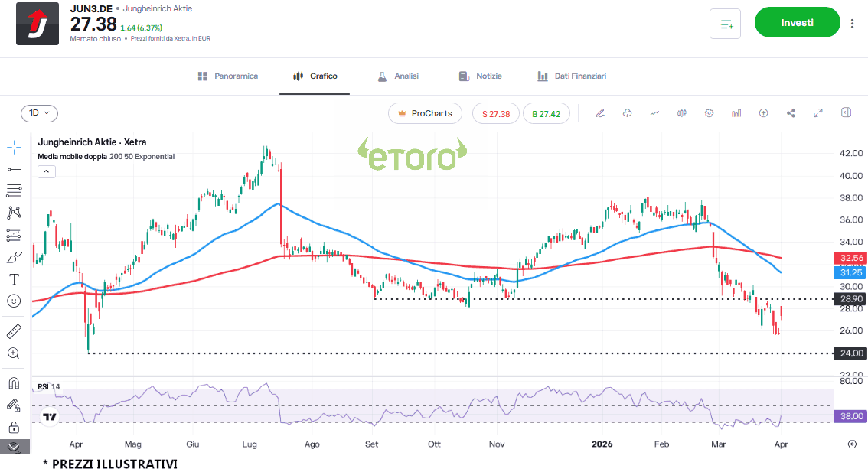Open the 1D timeframe dropdown
The image size is (868, 472).
(x=39, y=113)
